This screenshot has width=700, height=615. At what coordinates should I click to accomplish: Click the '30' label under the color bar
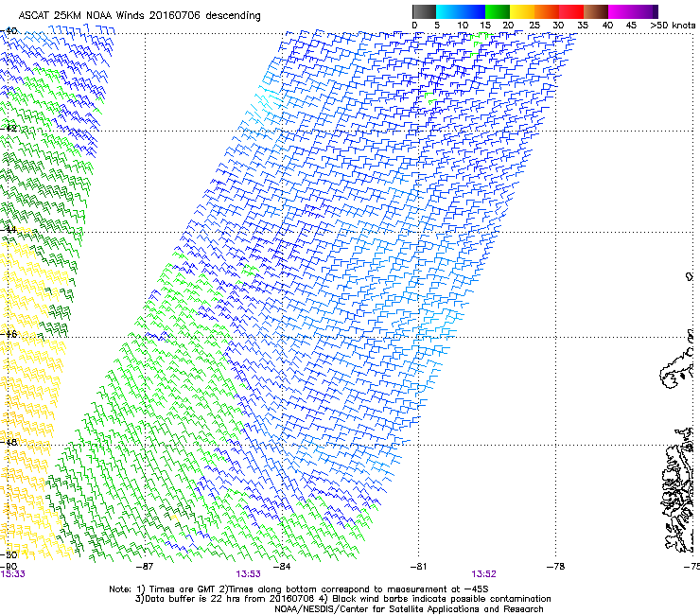558,26
